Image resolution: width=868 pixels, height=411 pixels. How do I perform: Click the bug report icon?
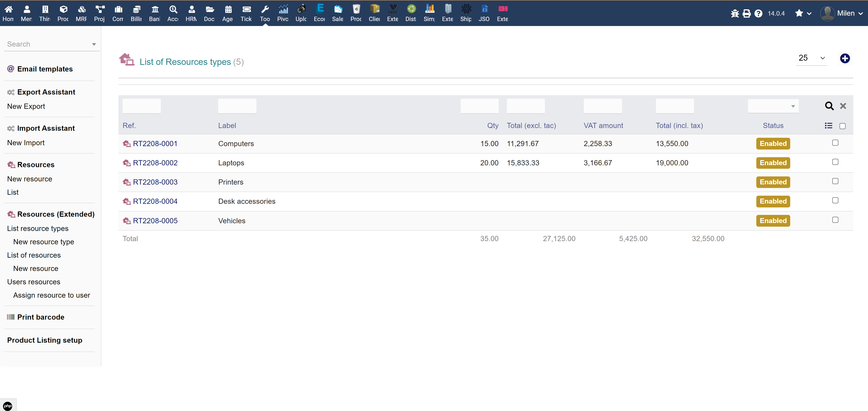(735, 14)
